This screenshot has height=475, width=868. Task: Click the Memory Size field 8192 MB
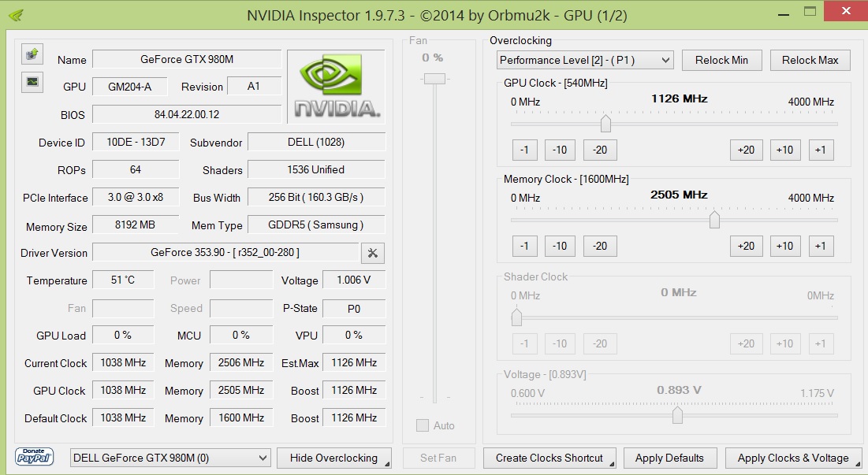136,225
